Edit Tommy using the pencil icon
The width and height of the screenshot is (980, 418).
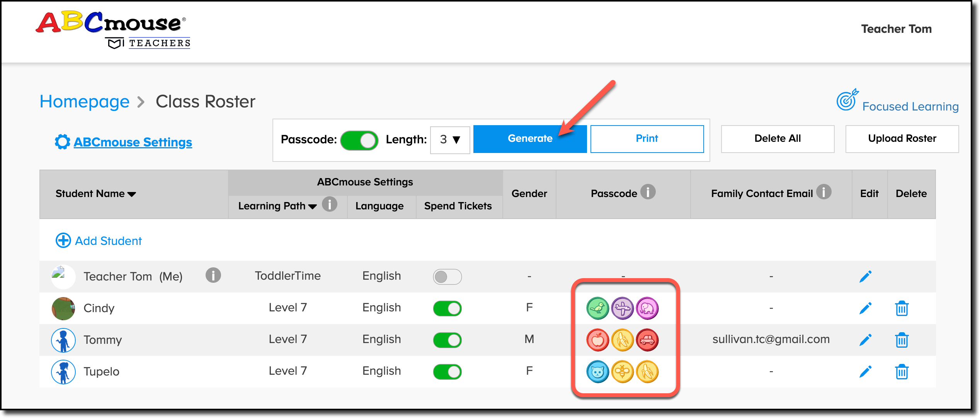[x=866, y=340]
